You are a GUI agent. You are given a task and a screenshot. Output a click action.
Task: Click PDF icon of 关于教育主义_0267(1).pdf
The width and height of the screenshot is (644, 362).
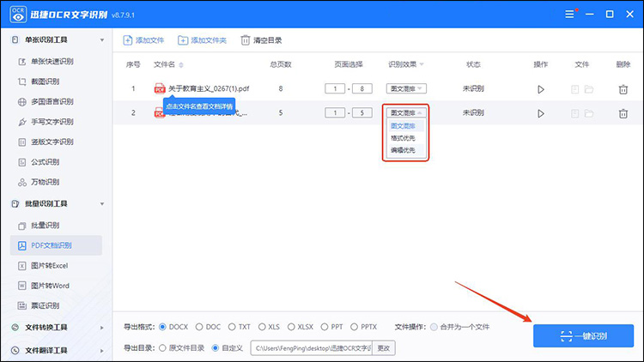tap(160, 88)
